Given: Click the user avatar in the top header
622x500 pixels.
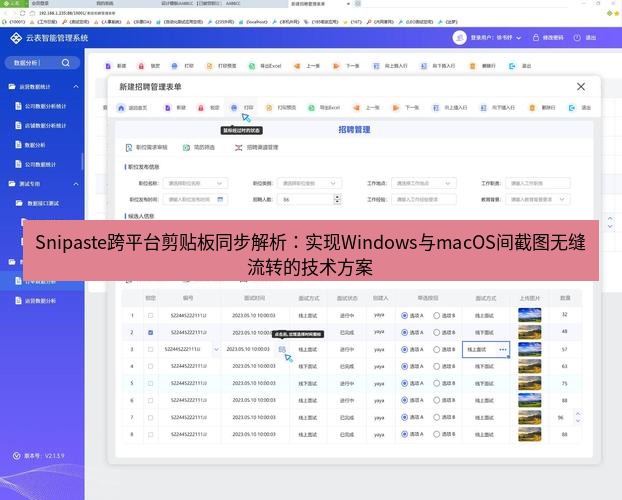Looking at the screenshot, I should pyautogui.click(x=459, y=38).
